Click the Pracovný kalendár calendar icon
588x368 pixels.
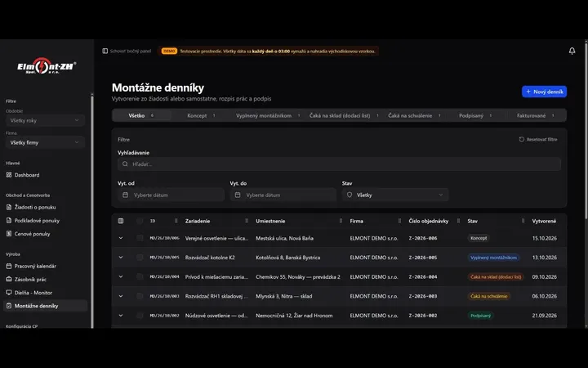point(9,266)
